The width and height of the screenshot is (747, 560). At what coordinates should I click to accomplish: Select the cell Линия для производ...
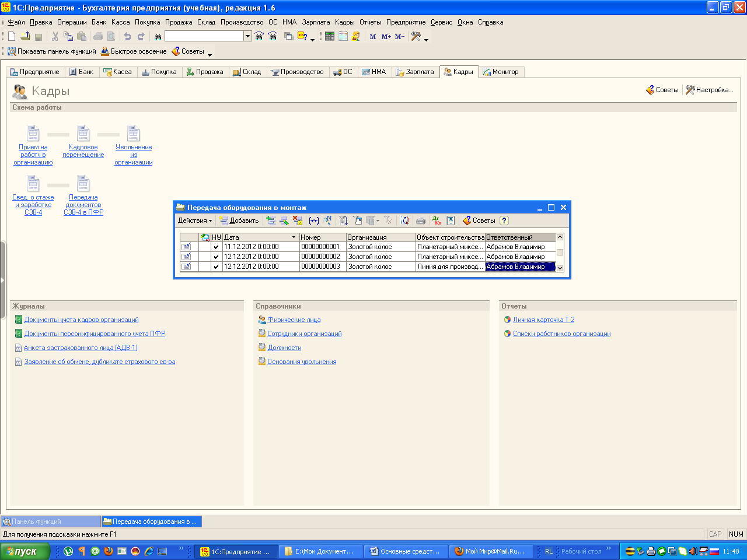click(x=450, y=267)
